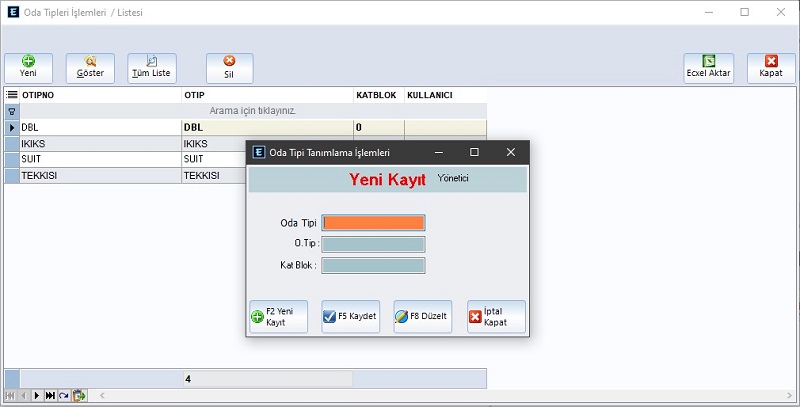Open the grid column chooser icon beside OTIPNO

coord(12,95)
